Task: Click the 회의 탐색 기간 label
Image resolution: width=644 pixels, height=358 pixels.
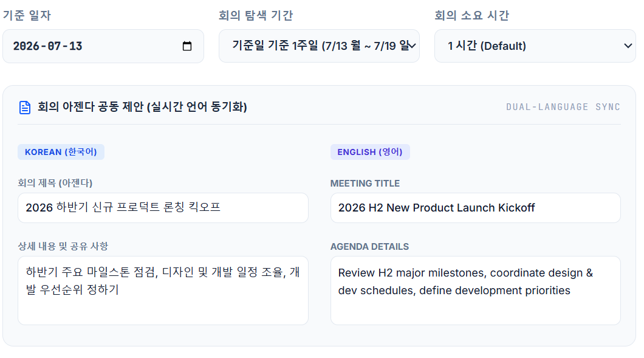Action: (255, 16)
